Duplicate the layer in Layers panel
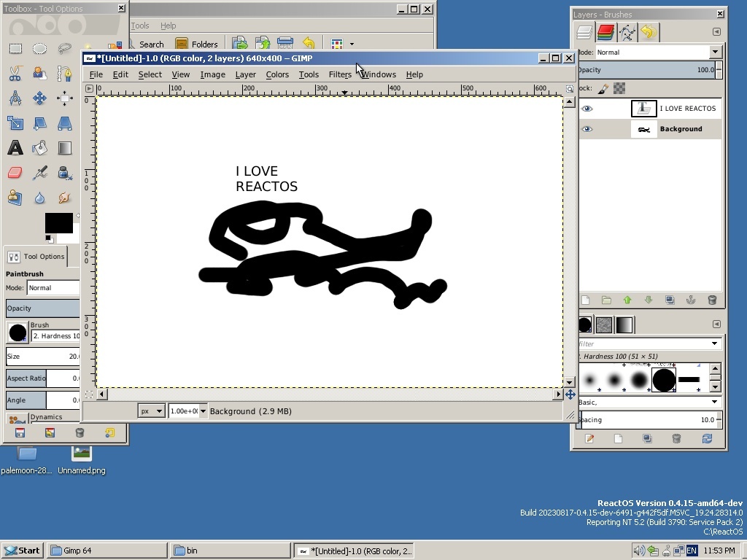Viewport: 747px width, 560px height. [x=670, y=300]
